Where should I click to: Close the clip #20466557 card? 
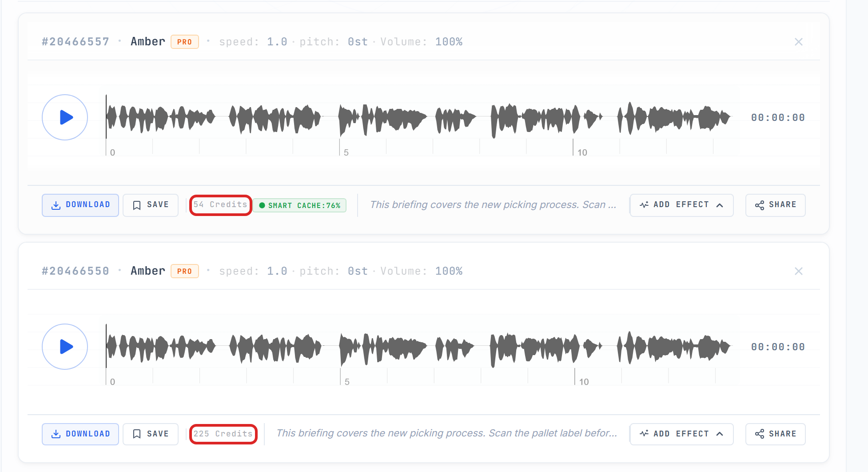799,42
